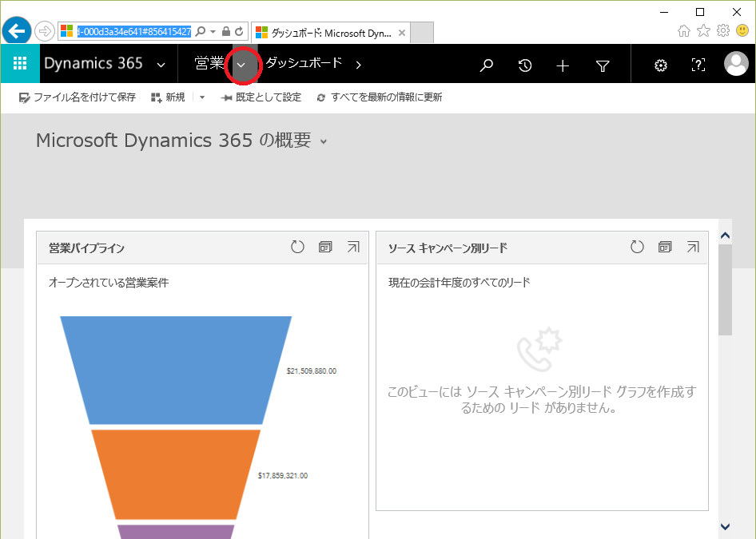Refresh the 営業パイプライン chart

(297, 247)
